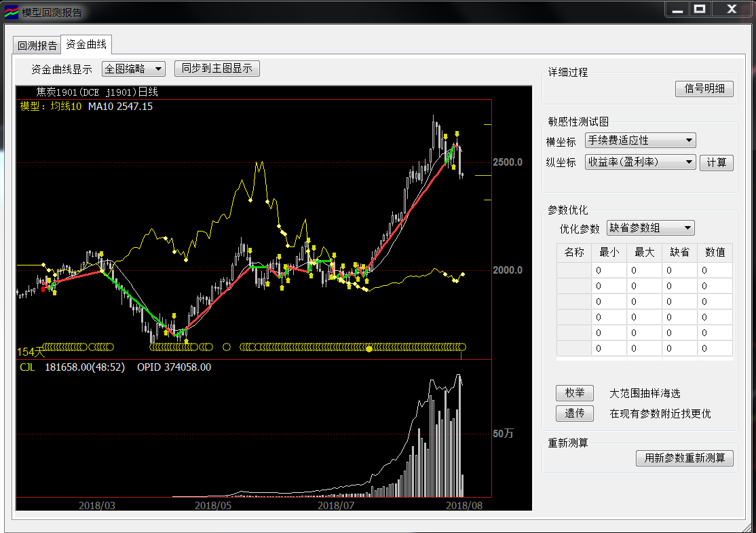Expand the 缺省参数组 optimization dropdown
The image size is (756, 533).
coord(650,228)
